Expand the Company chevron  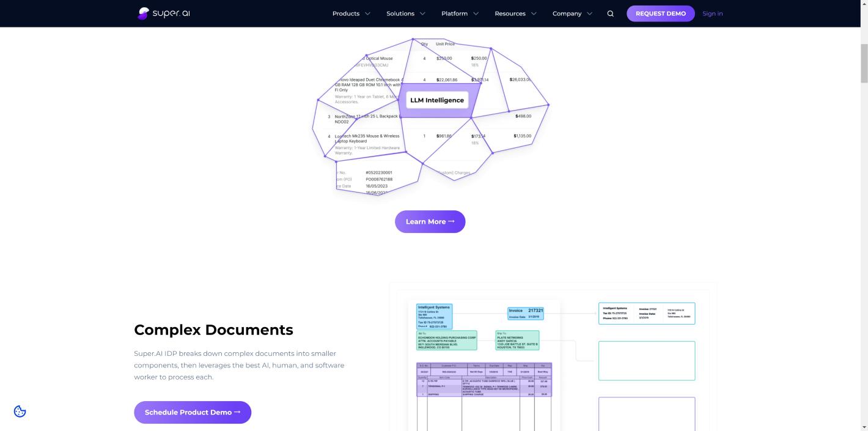(589, 13)
